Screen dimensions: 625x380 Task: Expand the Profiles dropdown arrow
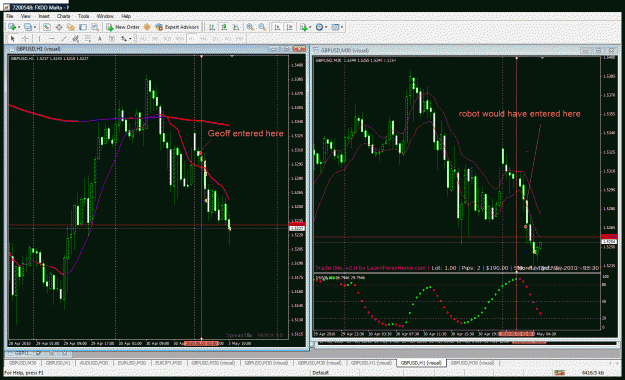pos(35,27)
